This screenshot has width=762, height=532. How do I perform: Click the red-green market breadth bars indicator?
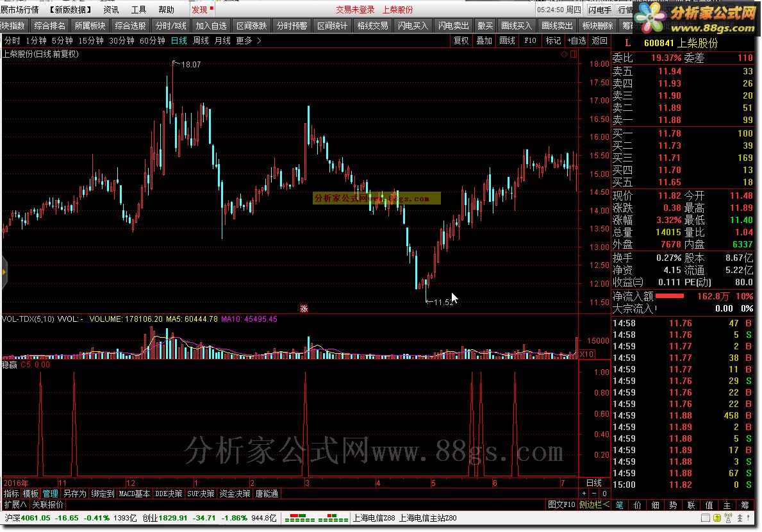pos(317,519)
